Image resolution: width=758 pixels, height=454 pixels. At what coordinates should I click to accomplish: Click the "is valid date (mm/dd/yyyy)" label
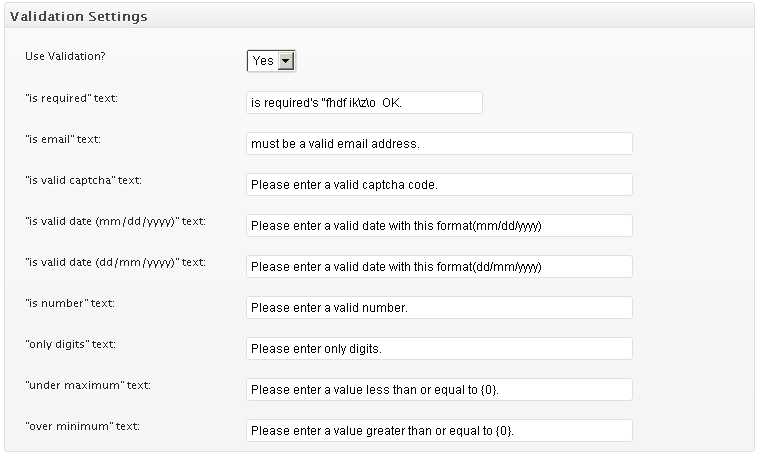tap(115, 220)
